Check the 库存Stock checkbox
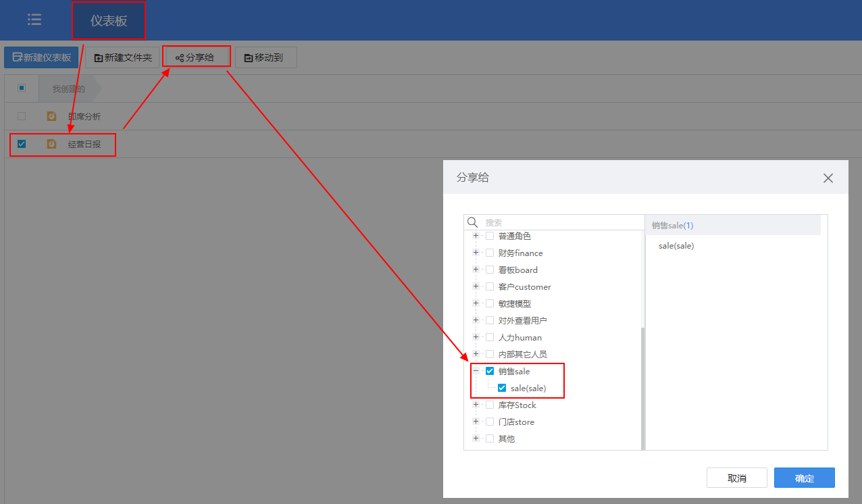862x504 pixels. pos(490,405)
